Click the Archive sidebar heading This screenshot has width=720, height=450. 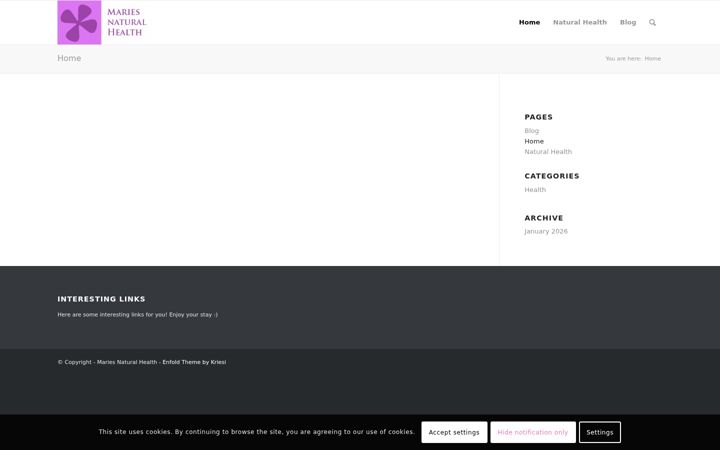(544, 218)
